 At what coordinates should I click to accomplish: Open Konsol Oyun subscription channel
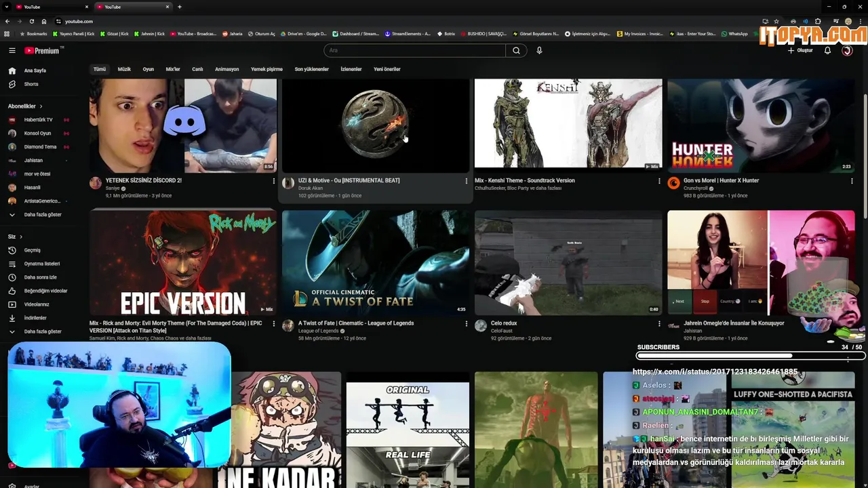(x=37, y=134)
